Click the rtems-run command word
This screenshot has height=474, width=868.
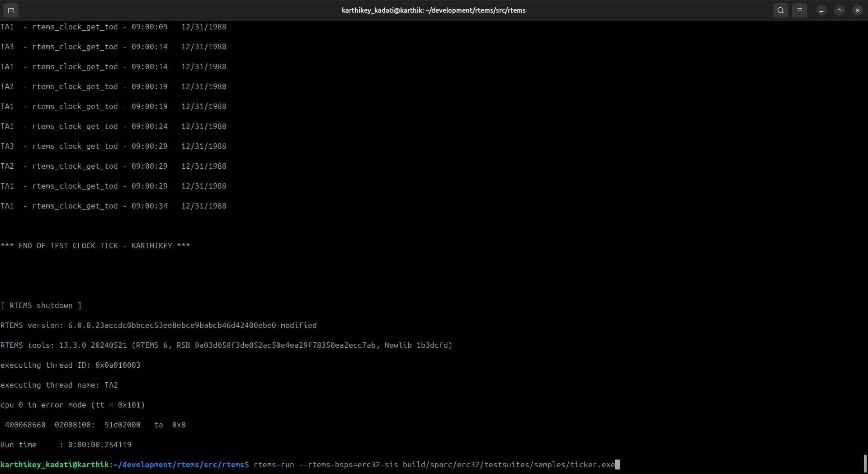pyautogui.click(x=274, y=465)
